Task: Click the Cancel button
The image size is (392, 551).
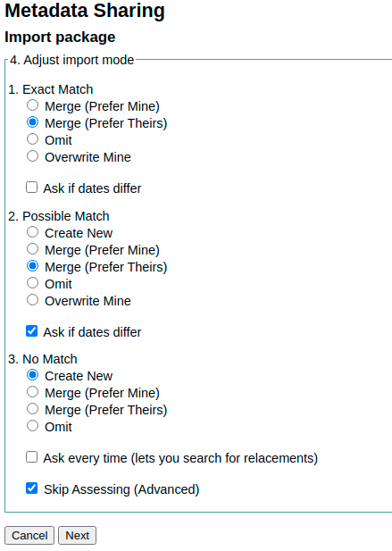Action: point(29,535)
